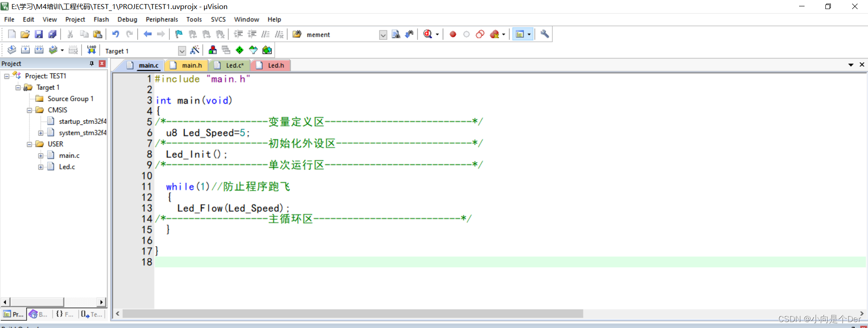Open Options for Target with the magic wand icon

pos(195,50)
